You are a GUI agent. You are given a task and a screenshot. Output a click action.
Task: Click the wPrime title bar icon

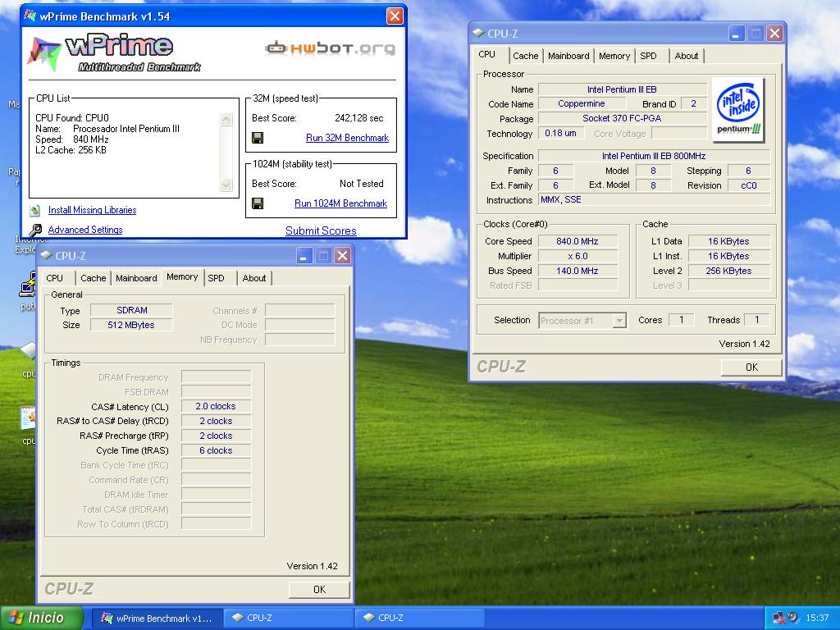[x=30, y=16]
